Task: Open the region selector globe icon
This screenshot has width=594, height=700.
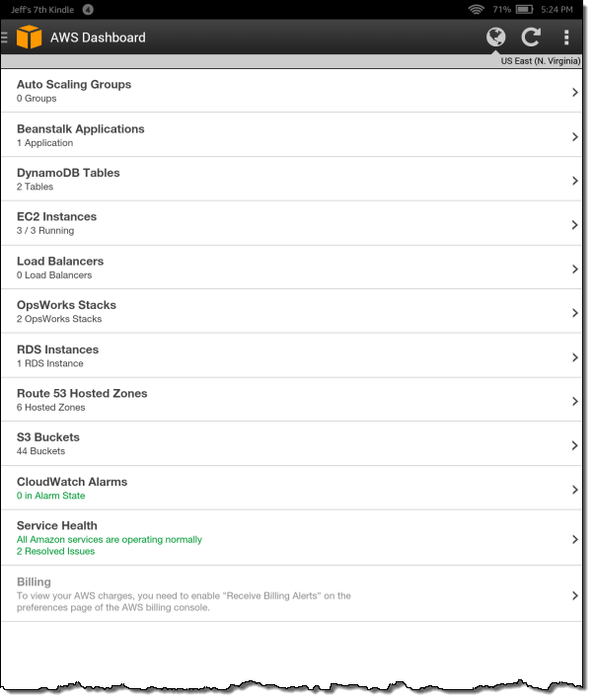Action: (496, 38)
